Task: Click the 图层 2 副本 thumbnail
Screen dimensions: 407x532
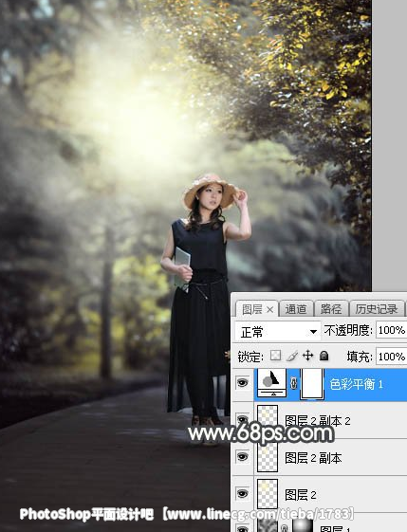Action: [268, 457]
